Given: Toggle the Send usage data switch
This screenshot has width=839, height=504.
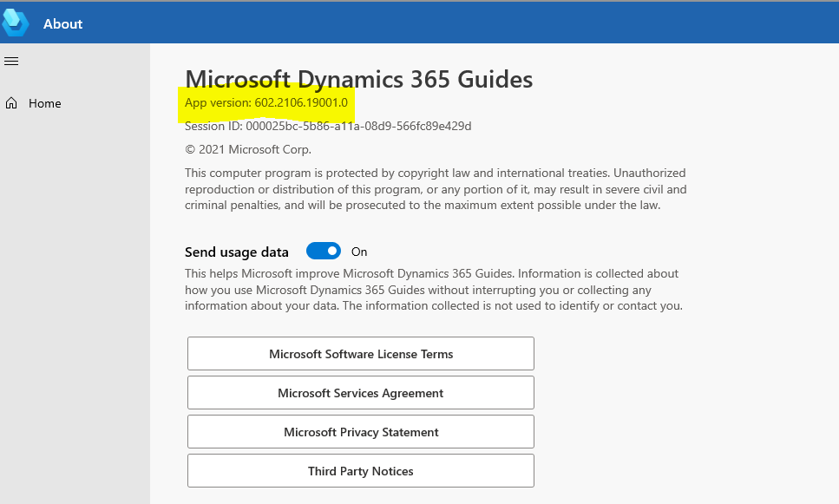Looking at the screenshot, I should [x=324, y=252].
